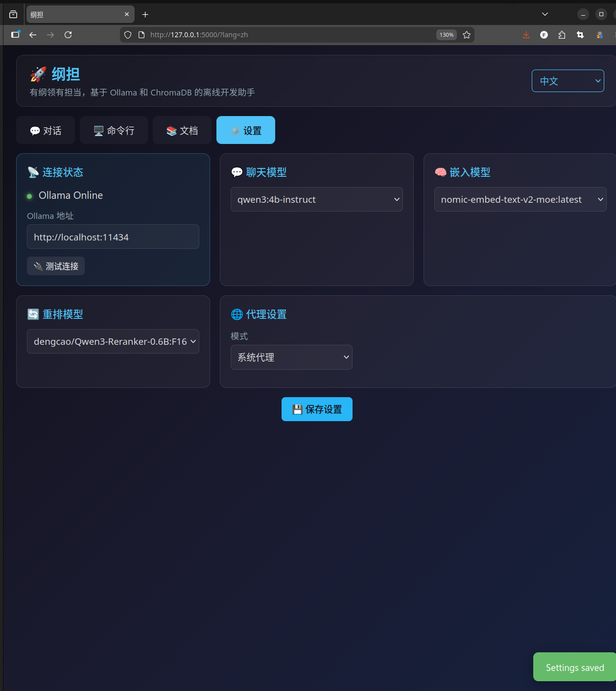This screenshot has width=616, height=691.
Task: Click the Ollama 地址 input field
Action: click(113, 237)
